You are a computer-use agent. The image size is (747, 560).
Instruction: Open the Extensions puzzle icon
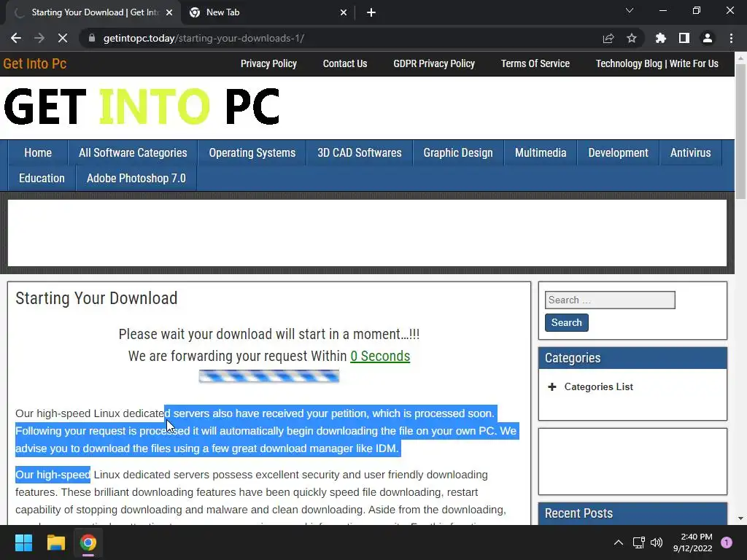pos(661,38)
